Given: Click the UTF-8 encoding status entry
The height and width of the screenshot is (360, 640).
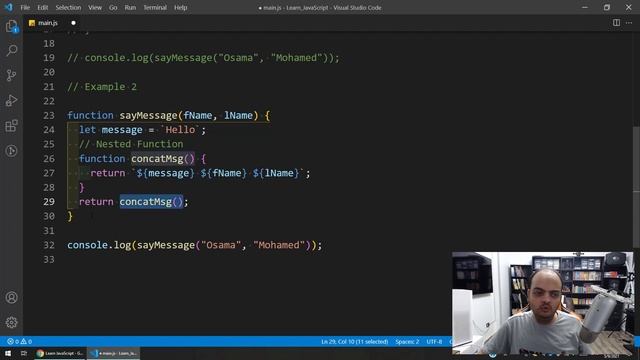Looking at the screenshot, I should [x=434, y=341].
